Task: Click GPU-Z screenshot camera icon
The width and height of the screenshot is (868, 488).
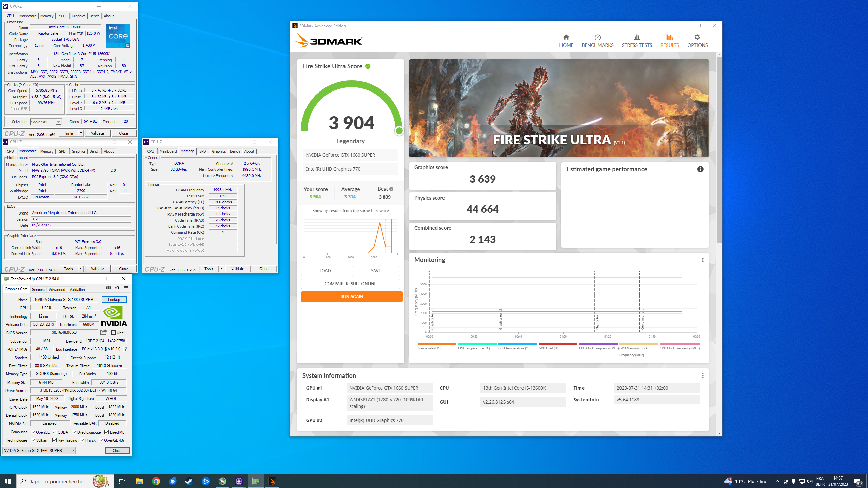Action: (x=108, y=288)
